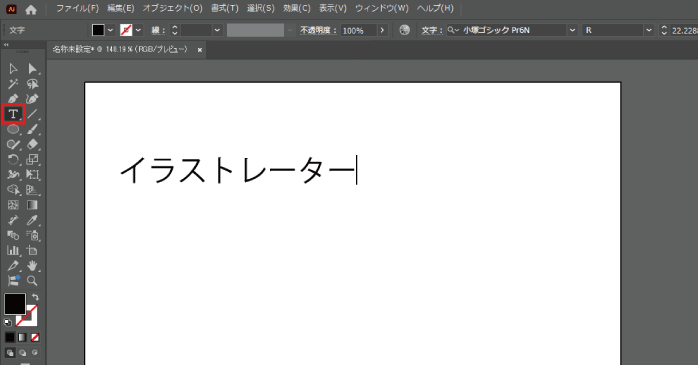Close the 名称未設定 document tab
698x365 pixels.
[x=200, y=50]
